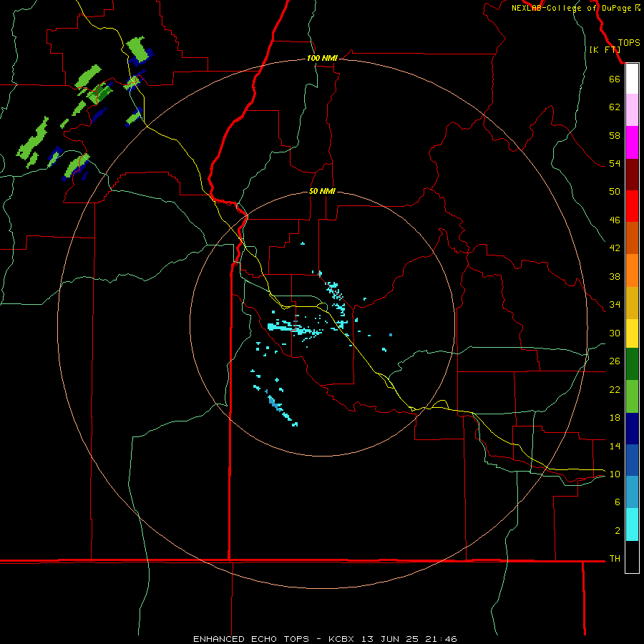Click the 58 legend value
The image size is (644, 644).
tap(615, 135)
